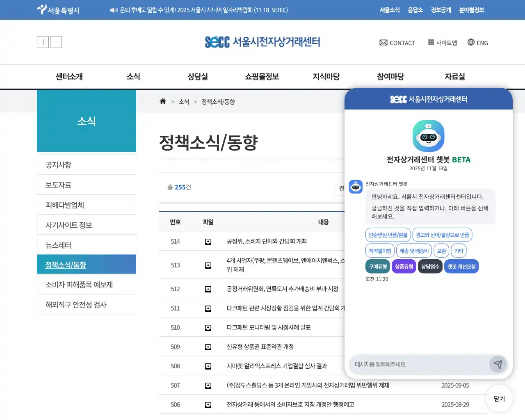Send a chatbot message with the paper plane icon
Viewport: 525px width, 420px height.
[498, 364]
